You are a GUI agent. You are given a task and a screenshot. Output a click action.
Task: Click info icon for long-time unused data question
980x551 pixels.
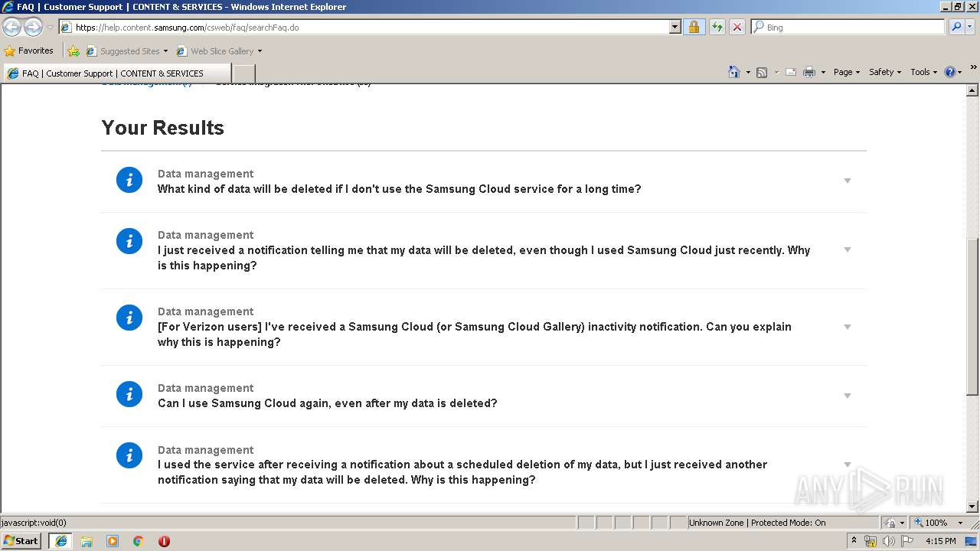[129, 180]
